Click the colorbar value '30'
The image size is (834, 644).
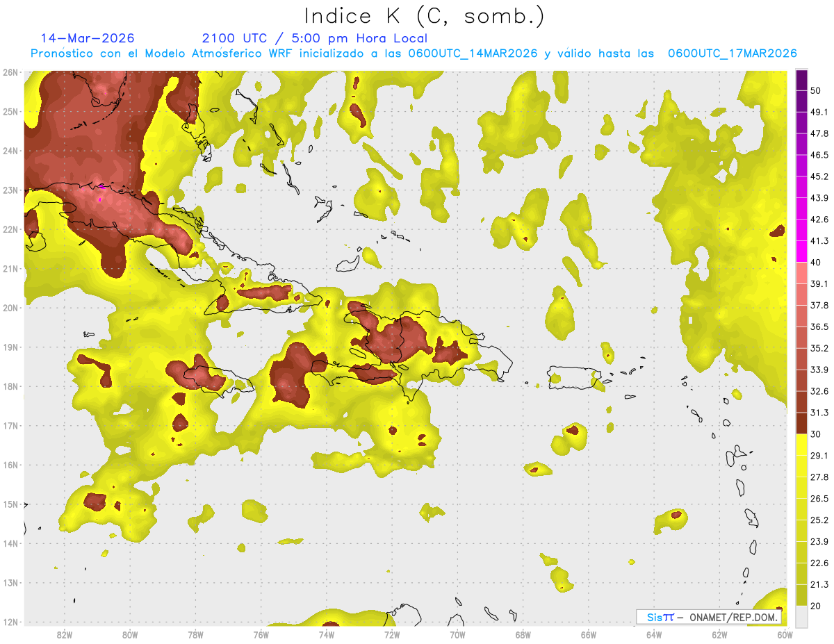point(816,434)
